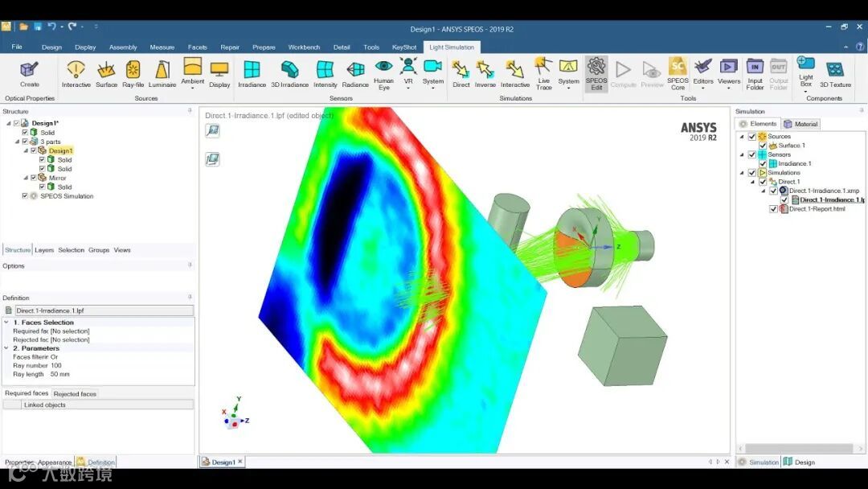The height and width of the screenshot is (489, 868).
Task: Collapse the Faces Selection section
Action: coord(6,323)
